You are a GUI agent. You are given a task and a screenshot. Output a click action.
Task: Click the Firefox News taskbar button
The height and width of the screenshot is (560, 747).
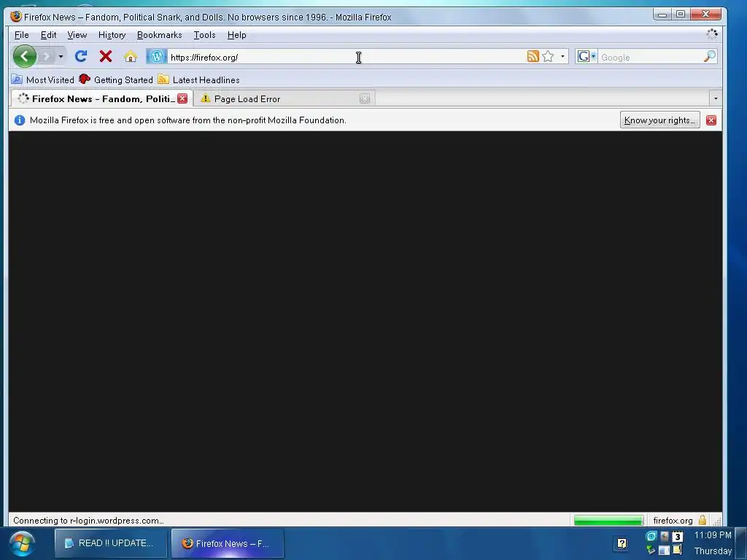pyautogui.click(x=228, y=543)
